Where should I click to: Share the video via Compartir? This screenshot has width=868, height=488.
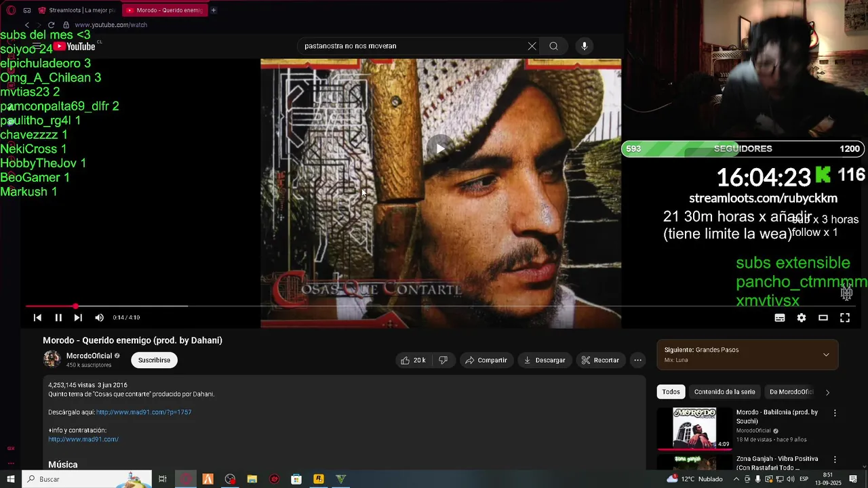[486, 360]
